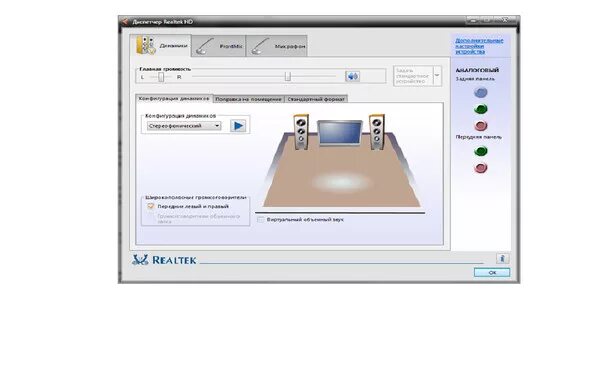Open the information 'i' button
600x367 pixels.
pos(502,258)
